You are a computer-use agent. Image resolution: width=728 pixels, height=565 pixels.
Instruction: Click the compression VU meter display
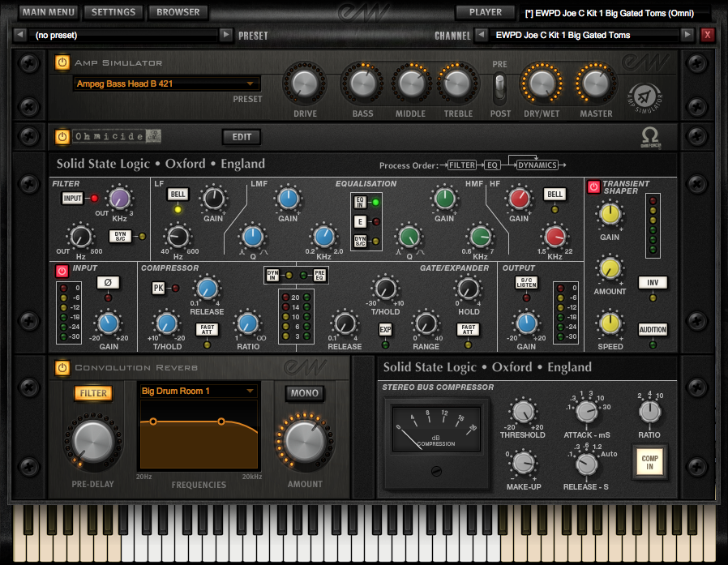[435, 438]
